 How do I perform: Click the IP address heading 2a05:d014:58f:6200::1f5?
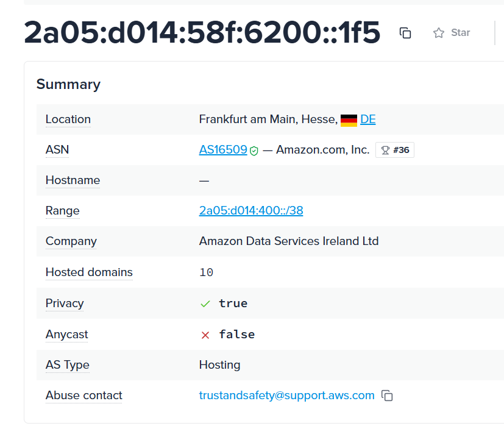point(202,32)
